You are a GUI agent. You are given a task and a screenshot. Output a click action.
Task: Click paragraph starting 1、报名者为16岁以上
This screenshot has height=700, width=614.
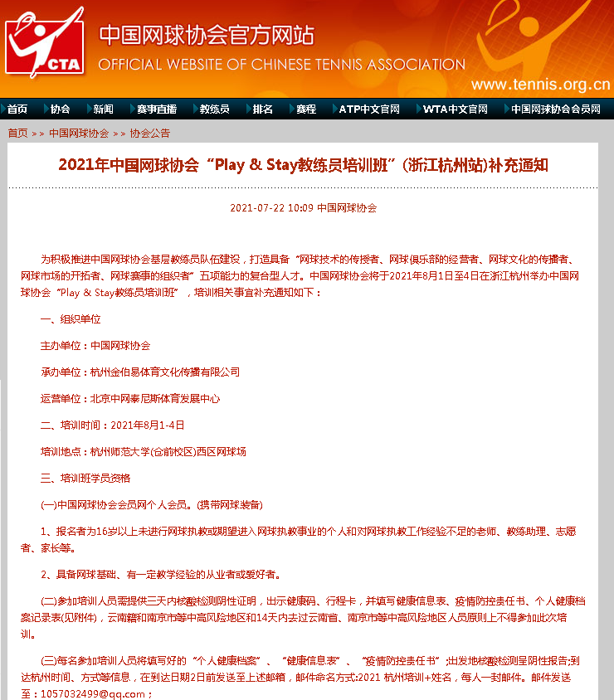tap(299, 539)
